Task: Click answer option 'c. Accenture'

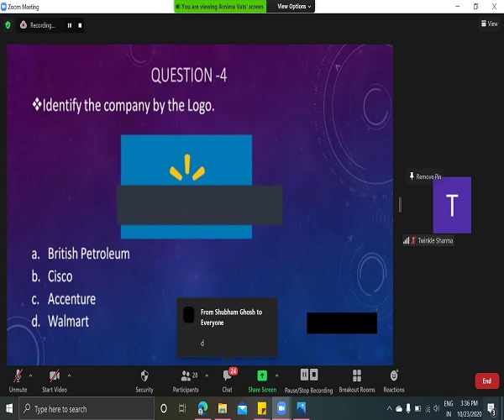Action: (63, 299)
